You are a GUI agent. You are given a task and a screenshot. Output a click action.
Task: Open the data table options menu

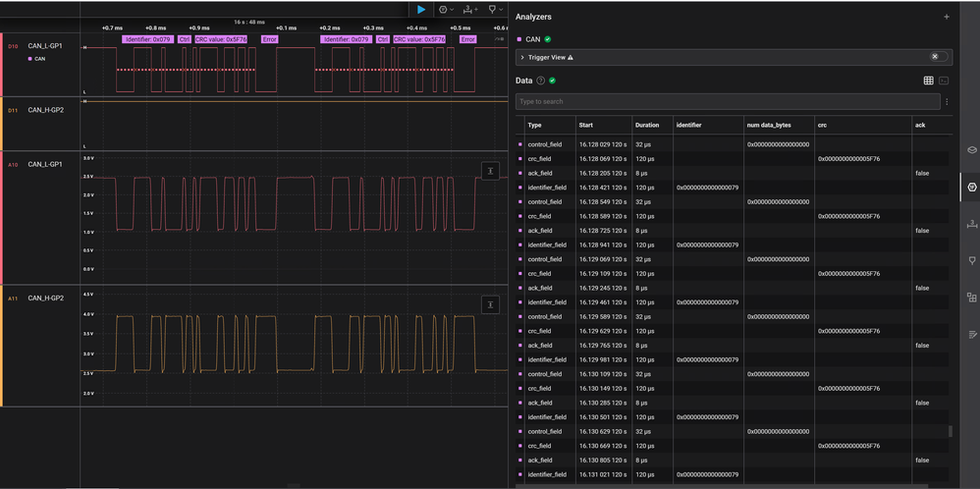947,102
